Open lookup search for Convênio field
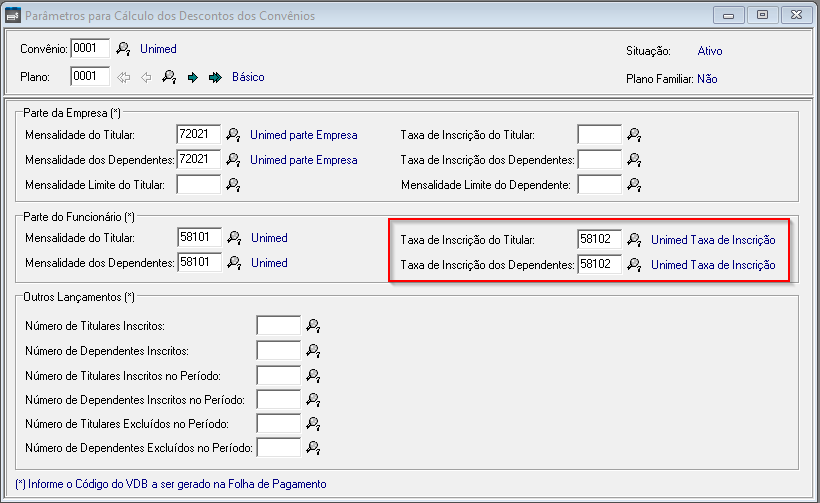This screenshot has height=503, width=820. 124,49
